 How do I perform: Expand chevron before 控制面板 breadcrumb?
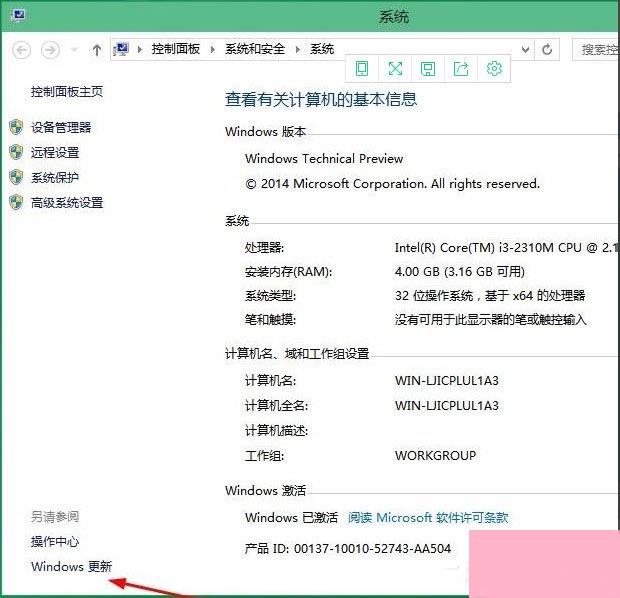coord(139,49)
